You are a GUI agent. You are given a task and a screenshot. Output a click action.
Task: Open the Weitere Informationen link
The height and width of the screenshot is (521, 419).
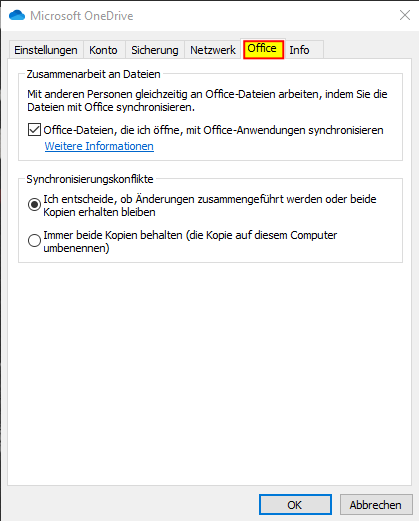(99, 146)
